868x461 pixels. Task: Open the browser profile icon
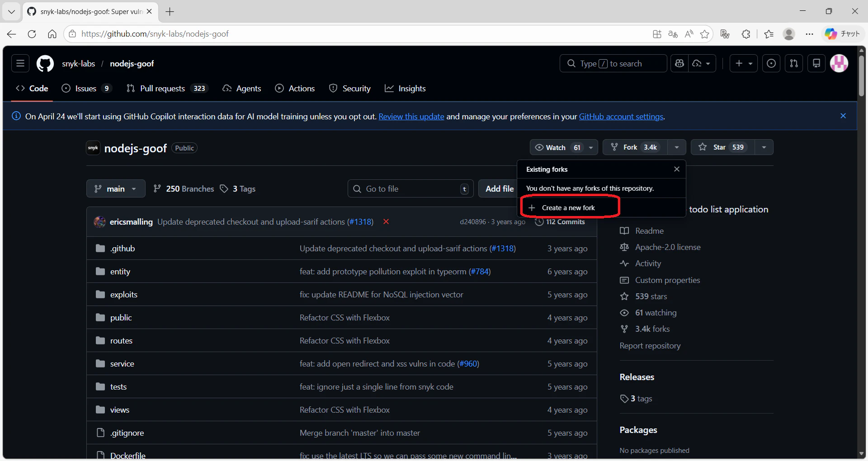pos(789,34)
